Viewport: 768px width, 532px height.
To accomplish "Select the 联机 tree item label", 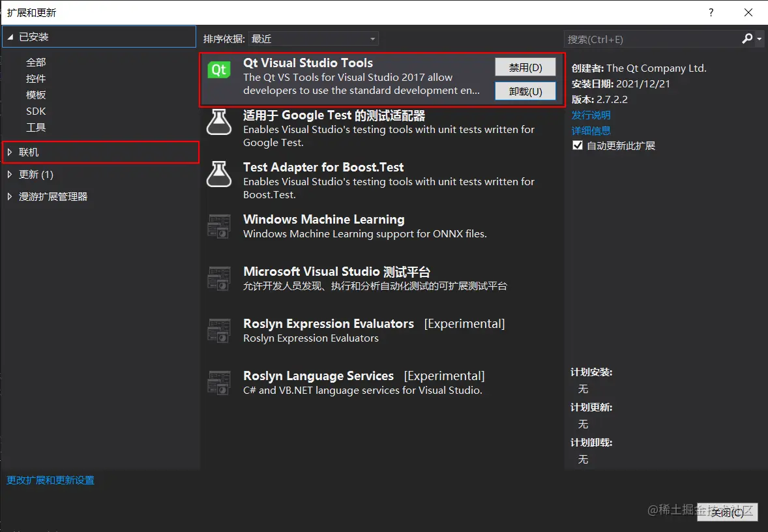I will pos(29,153).
